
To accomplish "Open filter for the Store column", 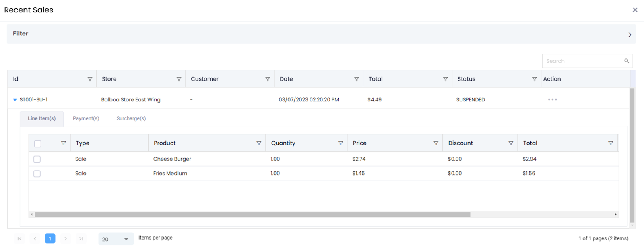I will coord(179,79).
